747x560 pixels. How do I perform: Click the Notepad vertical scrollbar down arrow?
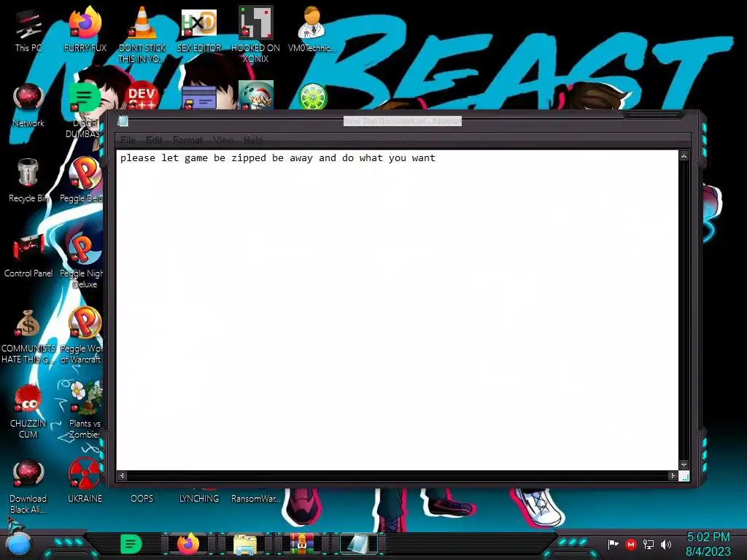pyautogui.click(x=684, y=464)
